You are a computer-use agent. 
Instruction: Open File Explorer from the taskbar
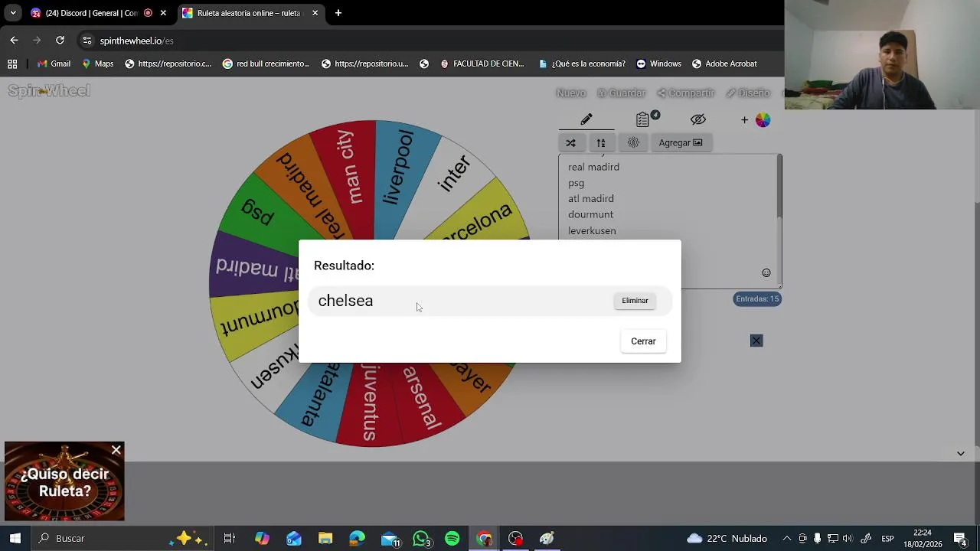(x=325, y=538)
